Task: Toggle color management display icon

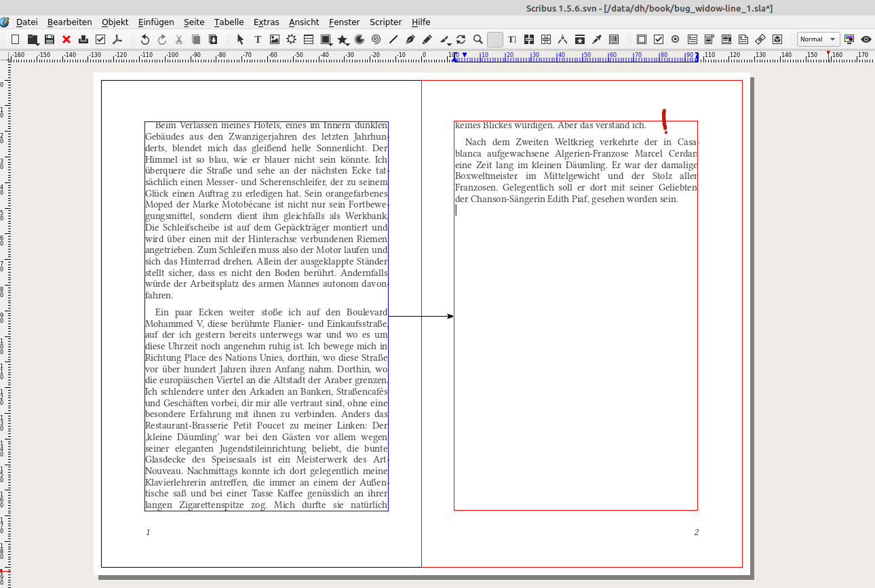Action: pos(849,39)
